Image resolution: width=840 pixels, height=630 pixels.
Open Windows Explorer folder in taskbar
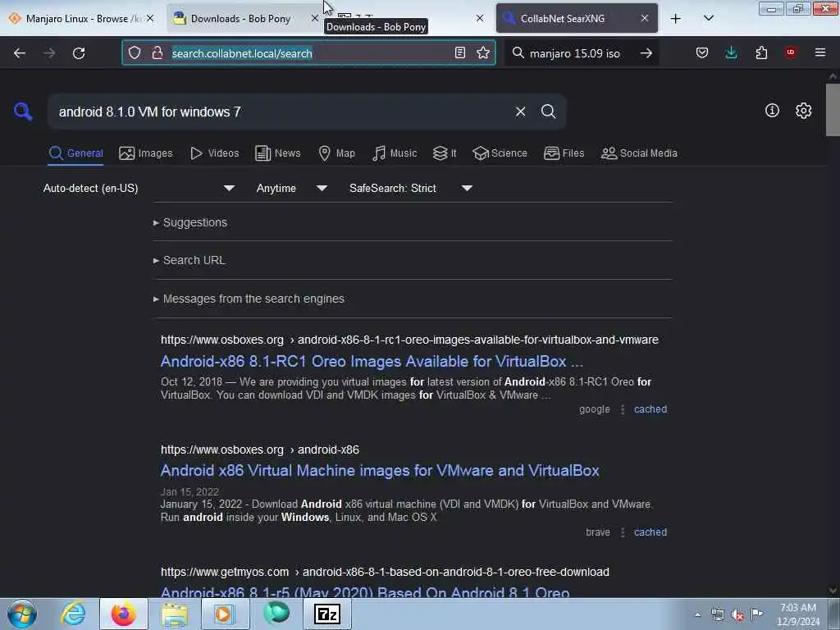[x=175, y=614]
